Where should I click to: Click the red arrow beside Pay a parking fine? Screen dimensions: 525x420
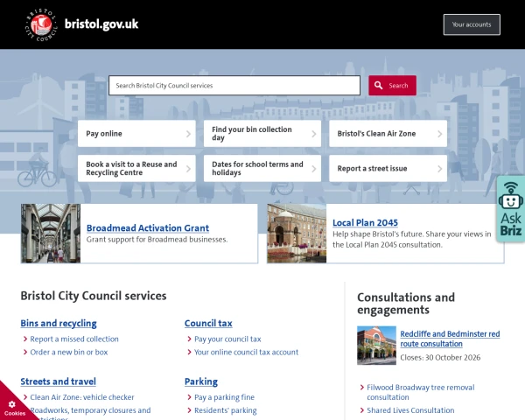point(189,397)
